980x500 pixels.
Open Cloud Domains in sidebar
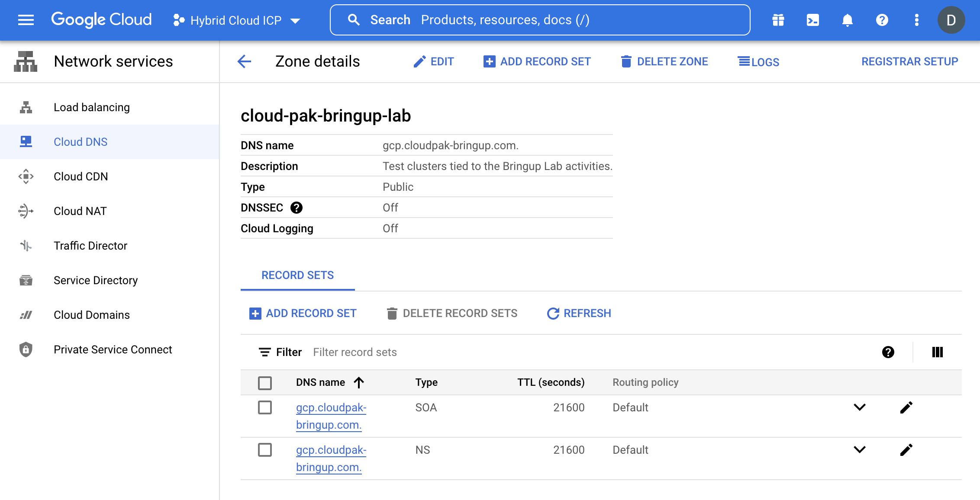(110, 315)
